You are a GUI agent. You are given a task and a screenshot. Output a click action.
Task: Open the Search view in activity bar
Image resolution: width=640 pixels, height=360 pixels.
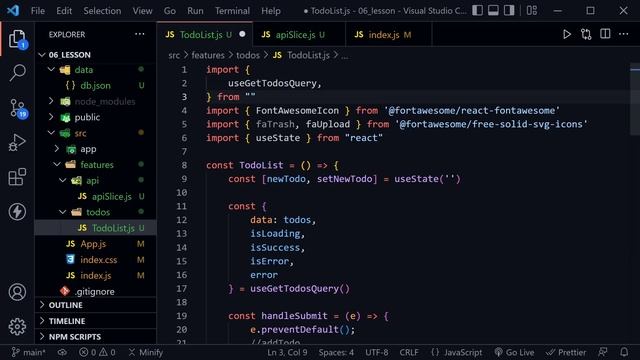[17, 73]
